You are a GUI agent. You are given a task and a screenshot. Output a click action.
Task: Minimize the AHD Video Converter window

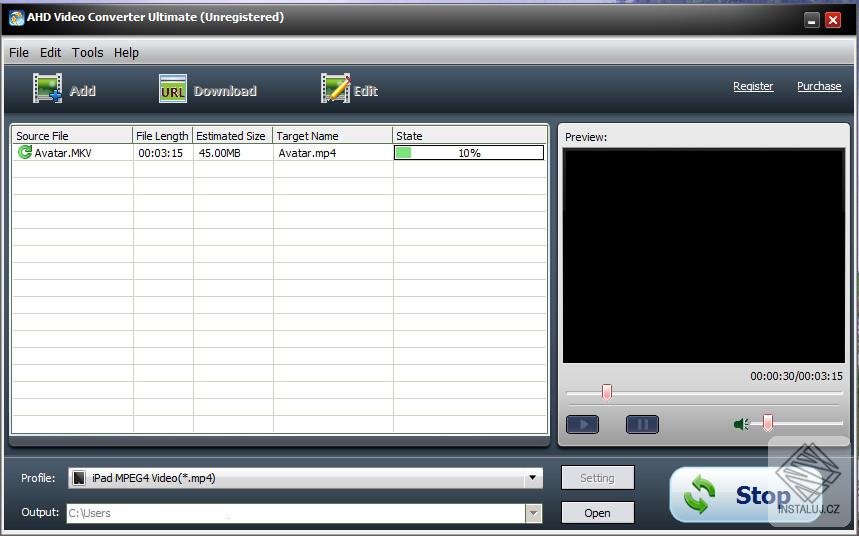(x=811, y=20)
